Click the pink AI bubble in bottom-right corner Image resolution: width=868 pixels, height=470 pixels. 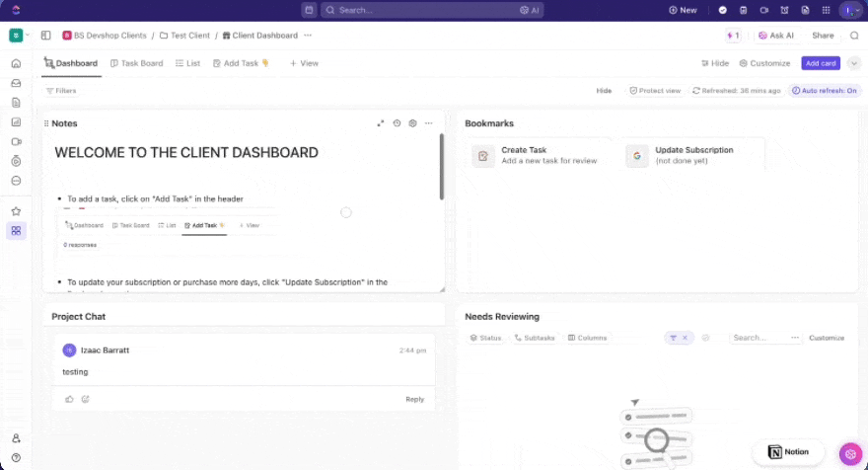click(851, 454)
